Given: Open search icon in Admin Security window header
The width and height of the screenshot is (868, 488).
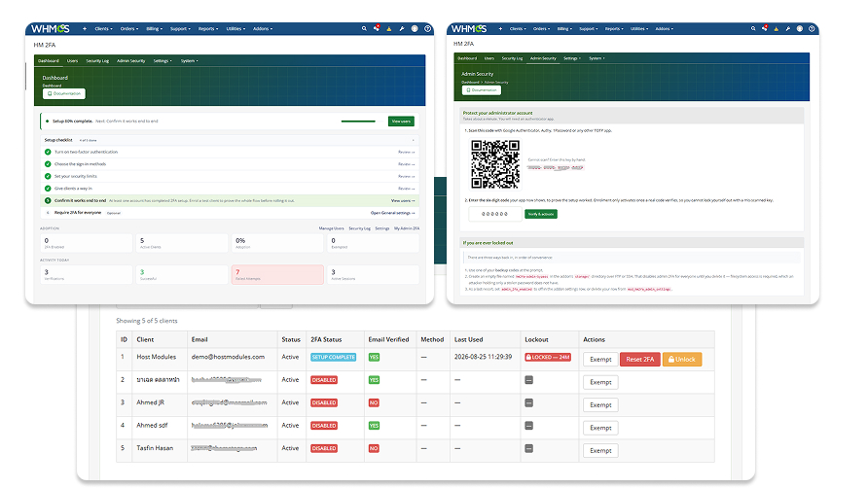Looking at the screenshot, I should (753, 29).
